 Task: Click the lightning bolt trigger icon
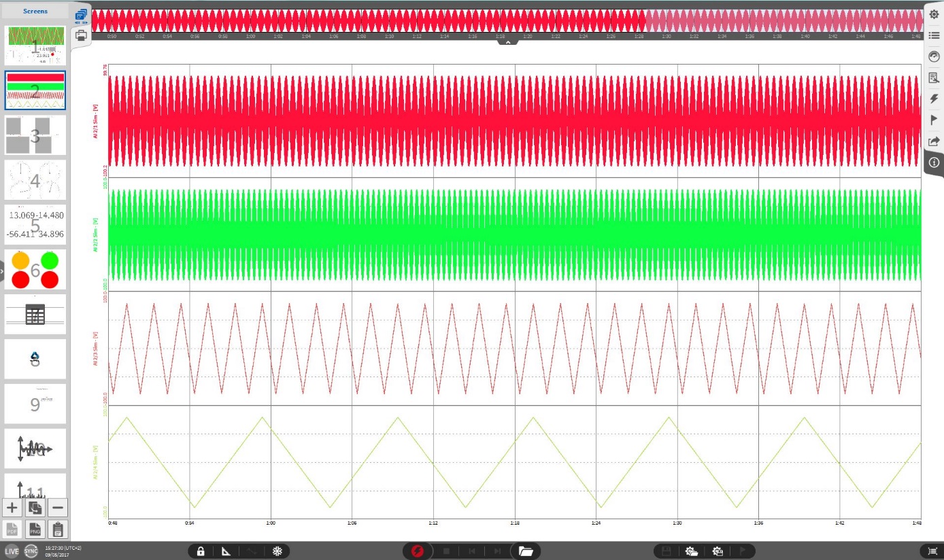pos(934,99)
